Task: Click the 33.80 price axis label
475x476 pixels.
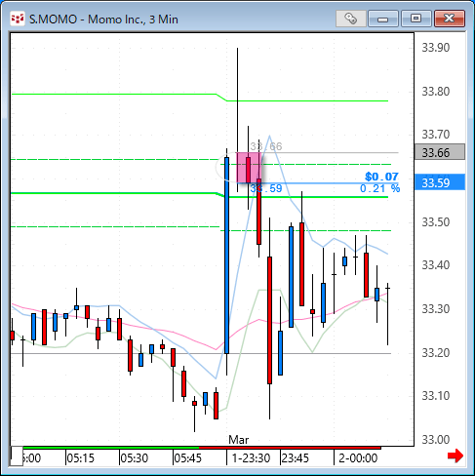Action: 436,92
